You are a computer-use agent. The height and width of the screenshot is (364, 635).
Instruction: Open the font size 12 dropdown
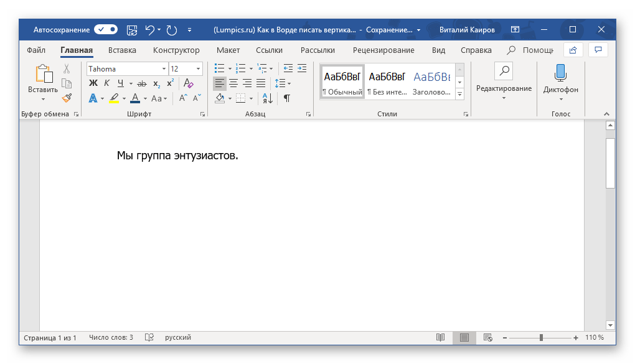[x=199, y=69]
